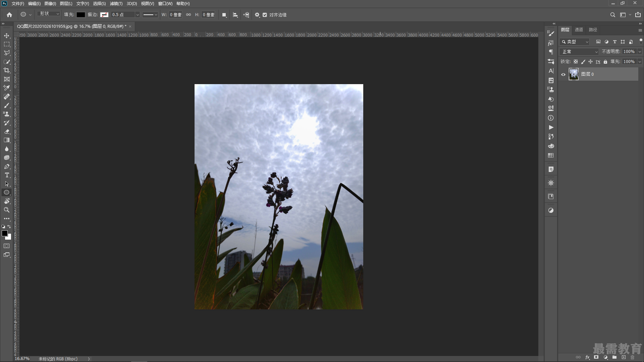Select the Move tool
The image size is (644, 362).
[7, 36]
